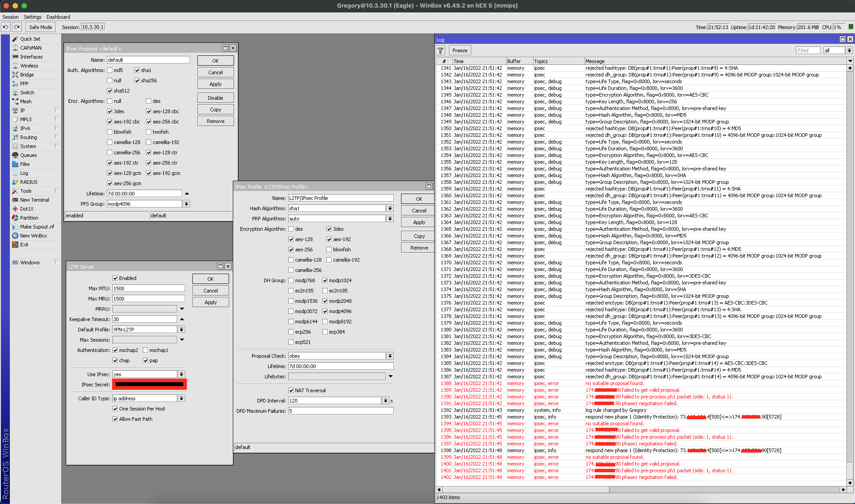Open the Dashboard menu
The image size is (855, 504).
(x=58, y=17)
